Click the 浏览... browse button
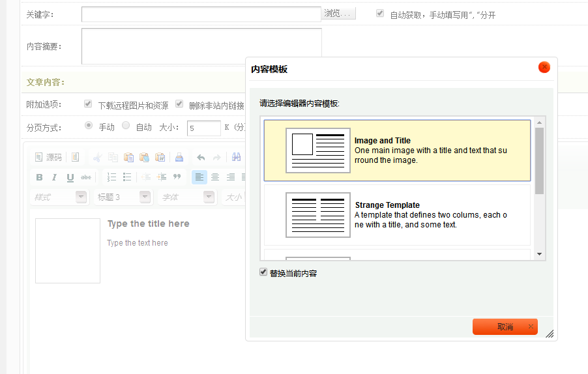This screenshot has height=374, width=588. (338, 14)
